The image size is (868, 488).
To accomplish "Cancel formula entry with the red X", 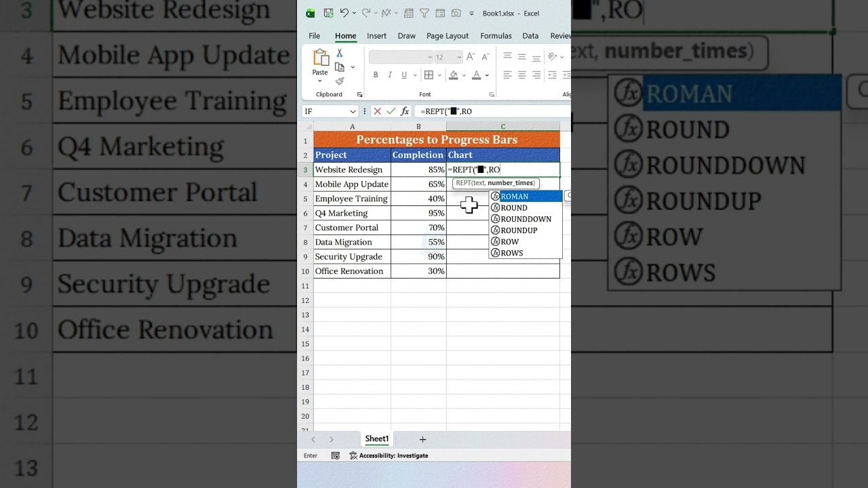I will tap(377, 111).
